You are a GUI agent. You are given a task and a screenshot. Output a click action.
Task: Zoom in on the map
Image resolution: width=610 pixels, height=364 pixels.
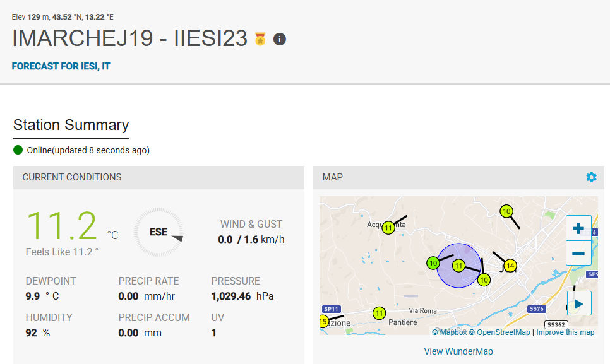pos(578,228)
